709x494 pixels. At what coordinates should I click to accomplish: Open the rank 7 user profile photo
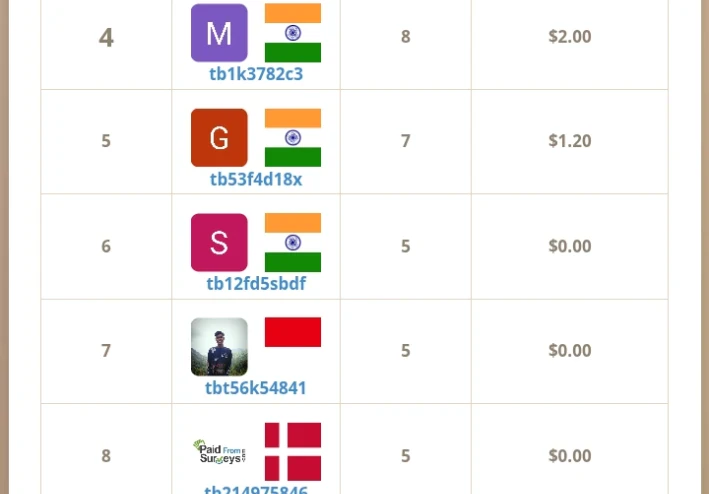219,347
